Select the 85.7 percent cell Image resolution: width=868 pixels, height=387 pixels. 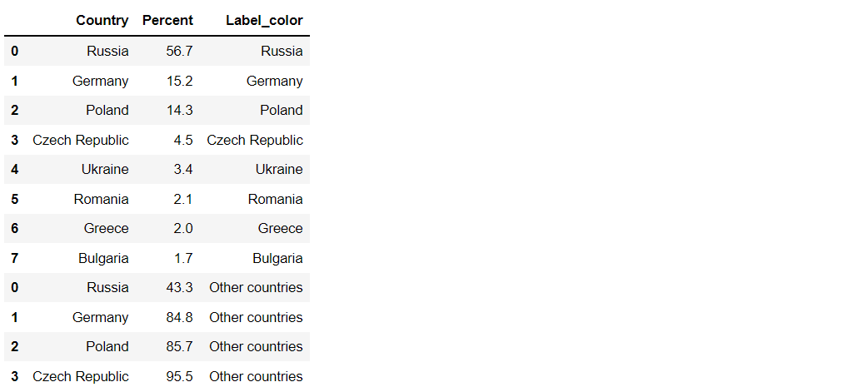[179, 347]
